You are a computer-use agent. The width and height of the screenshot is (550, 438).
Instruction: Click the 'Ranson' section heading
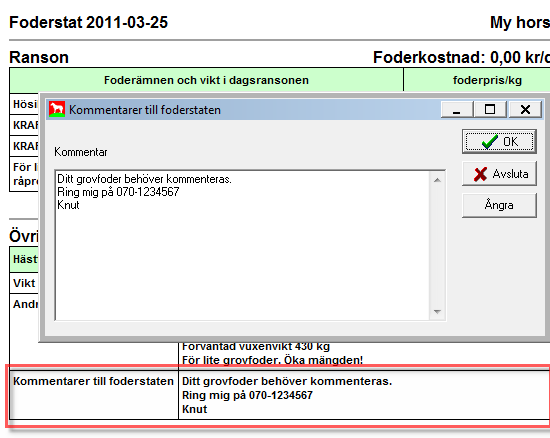click(39, 57)
